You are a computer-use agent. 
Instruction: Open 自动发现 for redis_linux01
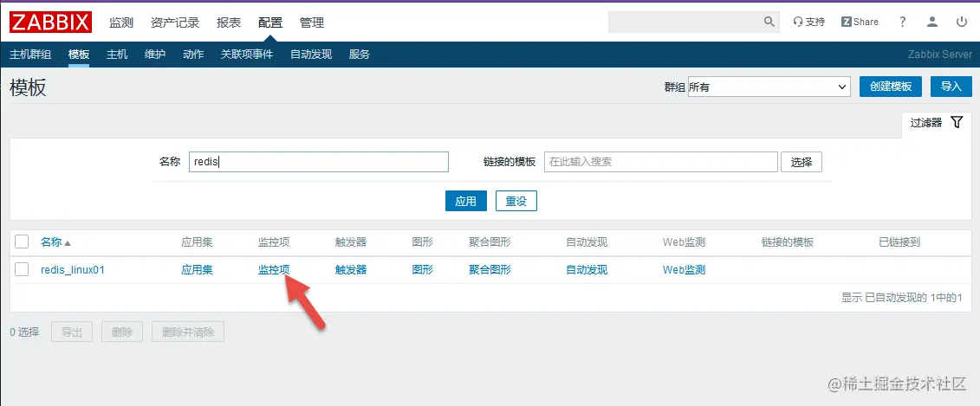587,270
